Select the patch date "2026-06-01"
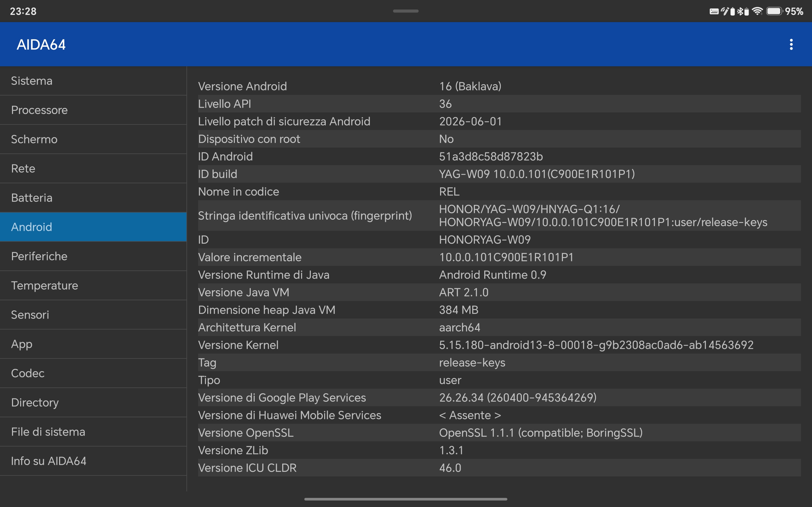The height and width of the screenshot is (507, 812). 470,121
